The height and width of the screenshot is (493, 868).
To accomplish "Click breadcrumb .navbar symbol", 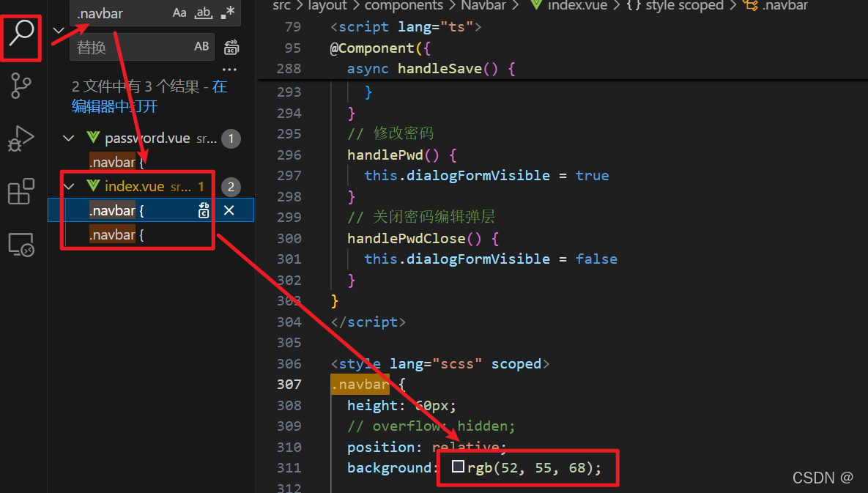I will point(784,6).
